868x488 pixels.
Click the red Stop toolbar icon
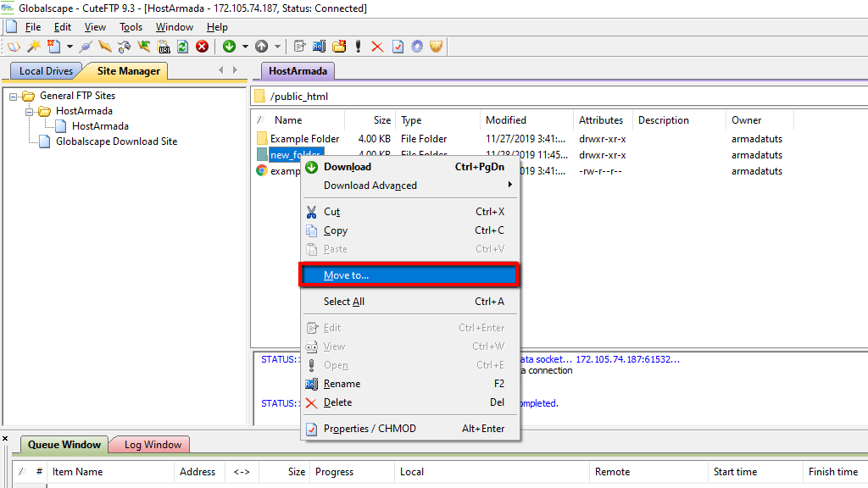point(202,47)
